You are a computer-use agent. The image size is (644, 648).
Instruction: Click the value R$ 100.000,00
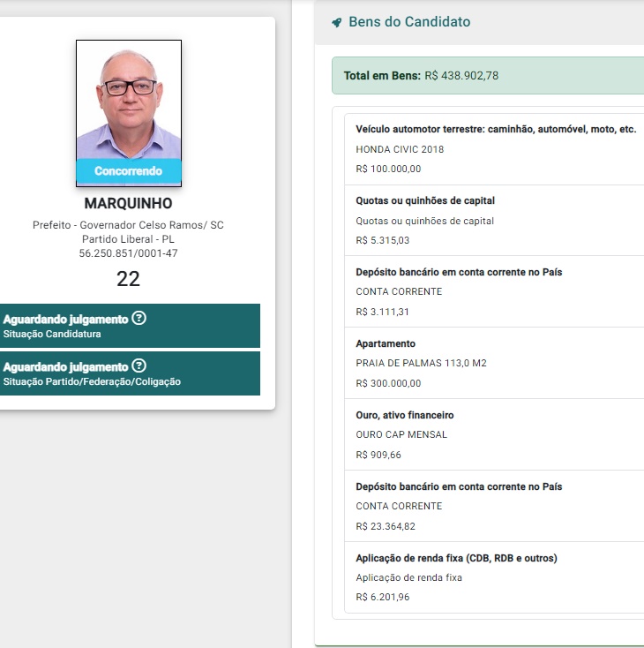tap(388, 169)
